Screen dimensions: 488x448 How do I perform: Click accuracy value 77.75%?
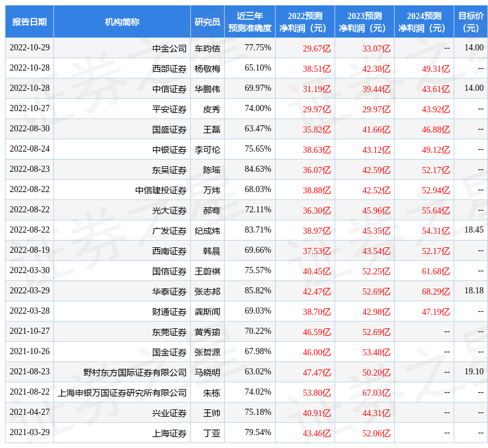[x=258, y=47]
